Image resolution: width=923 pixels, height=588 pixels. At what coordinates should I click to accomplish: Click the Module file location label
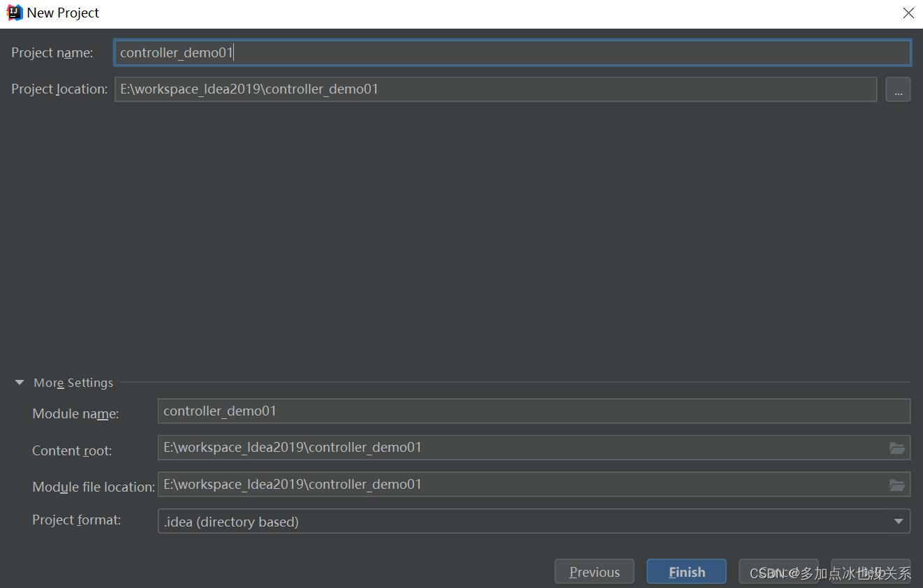pyautogui.click(x=94, y=487)
